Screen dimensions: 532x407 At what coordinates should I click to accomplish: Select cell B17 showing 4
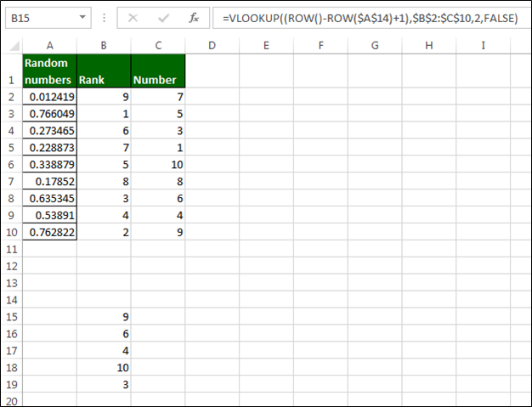pyautogui.click(x=104, y=351)
